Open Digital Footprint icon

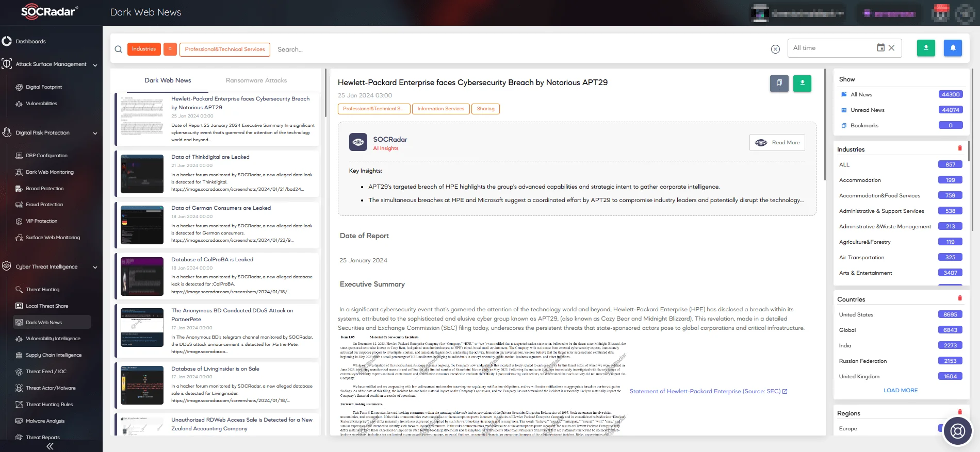point(19,87)
